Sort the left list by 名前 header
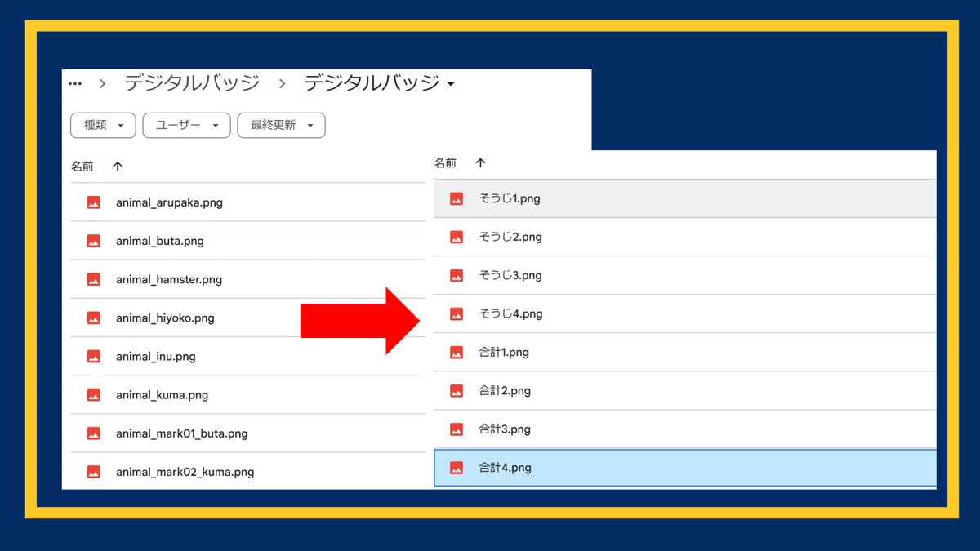The width and height of the screenshot is (980, 551). (82, 167)
